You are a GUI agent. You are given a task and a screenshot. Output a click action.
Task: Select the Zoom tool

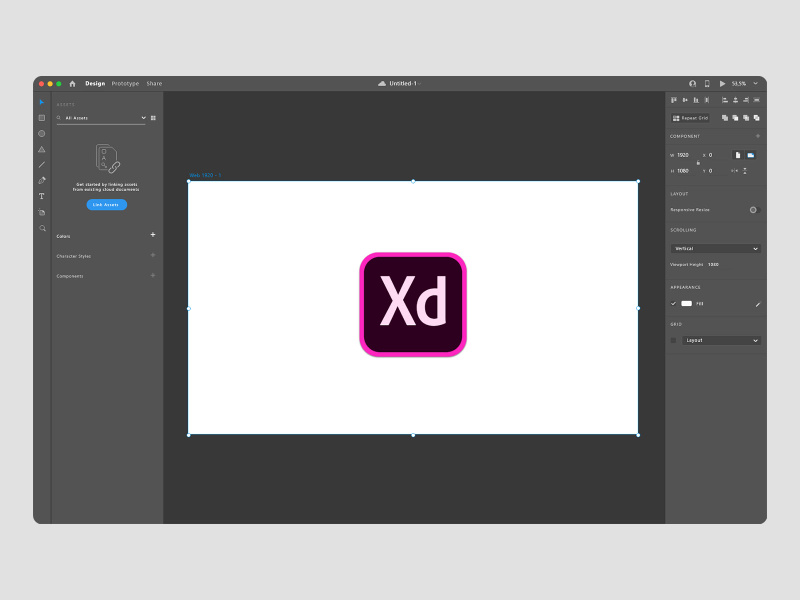pos(42,228)
